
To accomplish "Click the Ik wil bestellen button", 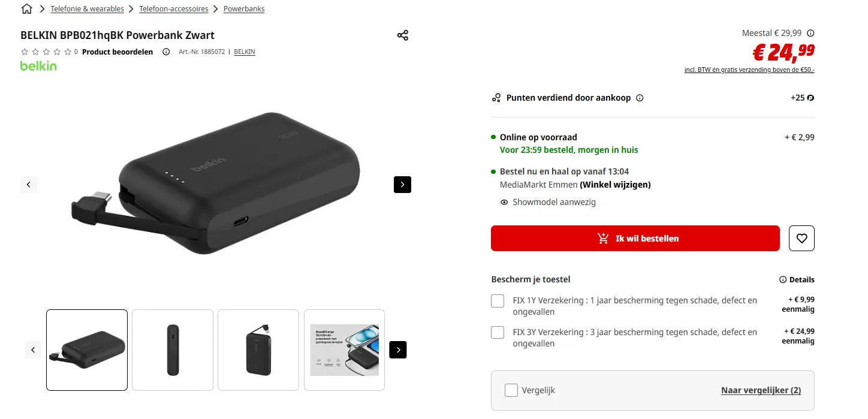I will (x=635, y=238).
